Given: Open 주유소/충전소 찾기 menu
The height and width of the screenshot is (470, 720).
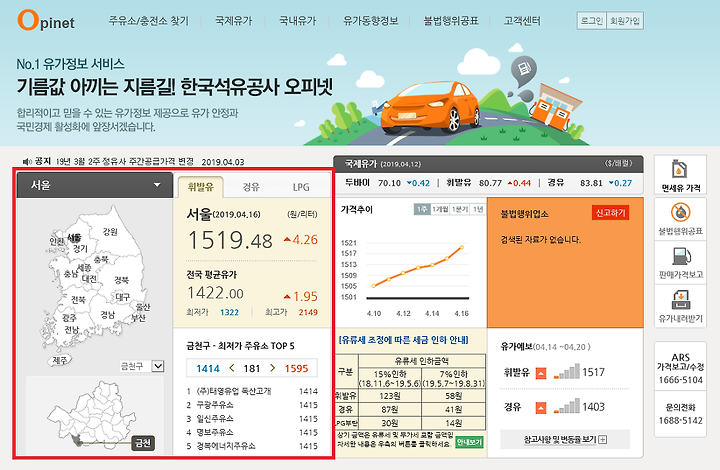Looking at the screenshot, I should click(x=149, y=21).
